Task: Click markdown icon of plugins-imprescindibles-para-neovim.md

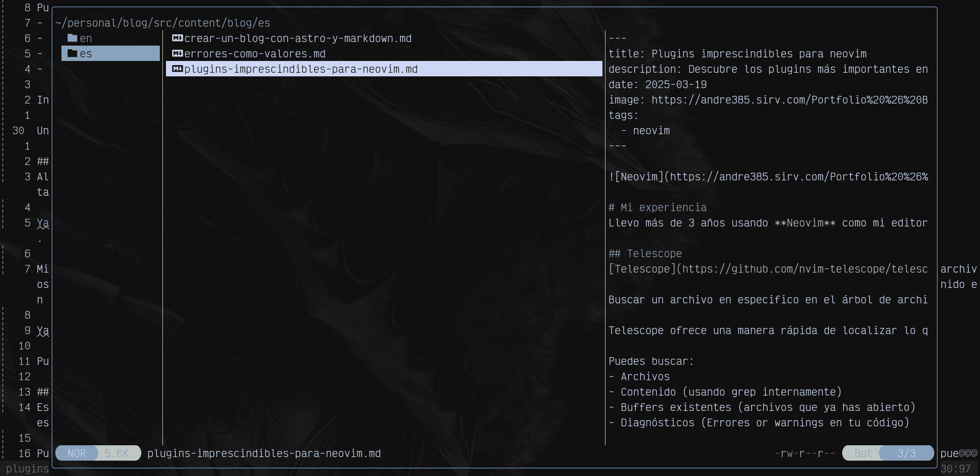Action: pyautogui.click(x=177, y=69)
